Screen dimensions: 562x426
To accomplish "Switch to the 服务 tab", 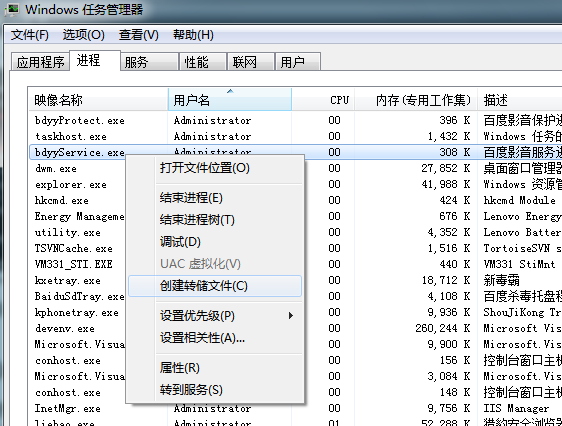I will 149,62.
